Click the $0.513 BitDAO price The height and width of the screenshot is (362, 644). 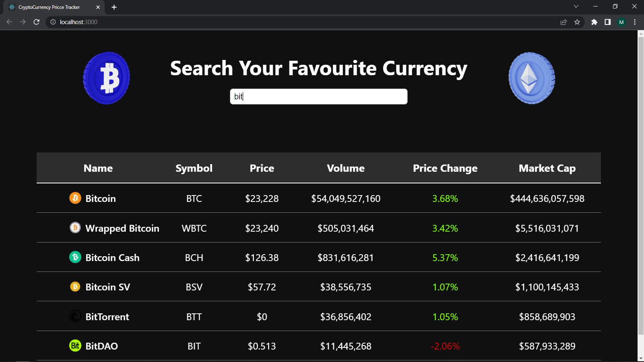(262, 346)
